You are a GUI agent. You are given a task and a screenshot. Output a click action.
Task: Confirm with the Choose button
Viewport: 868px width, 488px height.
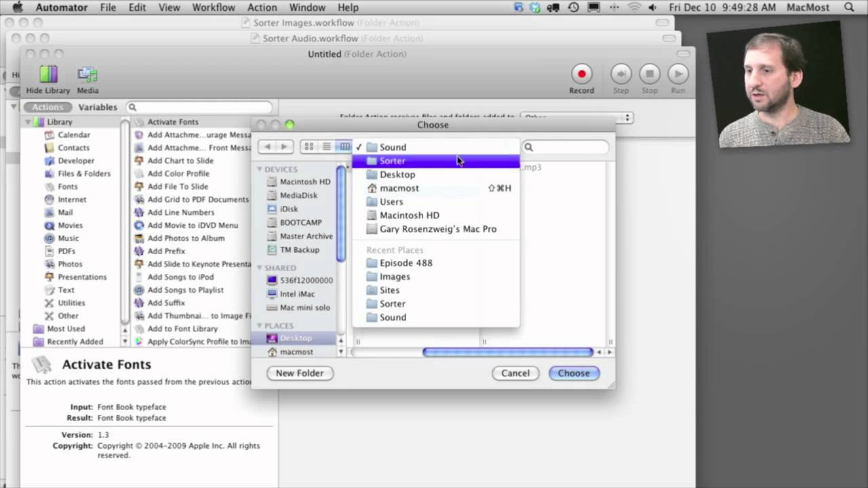574,373
